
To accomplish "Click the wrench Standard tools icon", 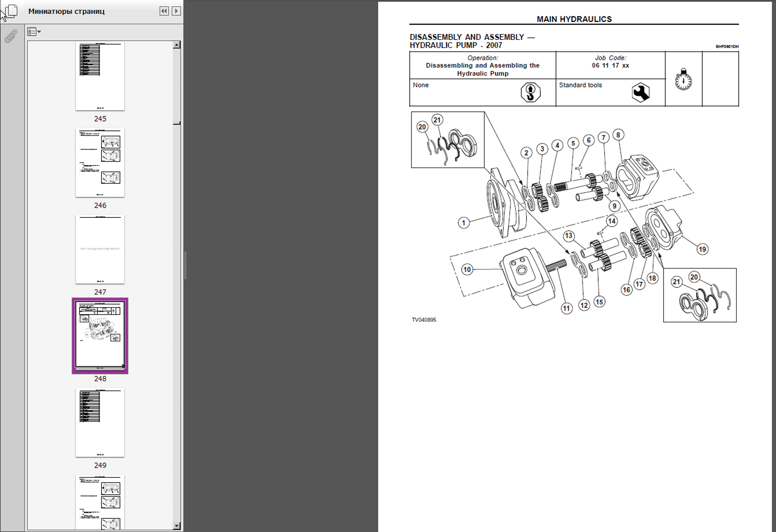I will pyautogui.click(x=641, y=92).
